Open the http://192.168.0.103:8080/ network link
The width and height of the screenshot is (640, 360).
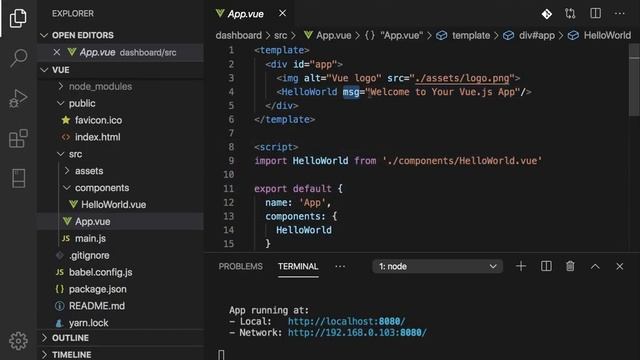(x=357, y=333)
